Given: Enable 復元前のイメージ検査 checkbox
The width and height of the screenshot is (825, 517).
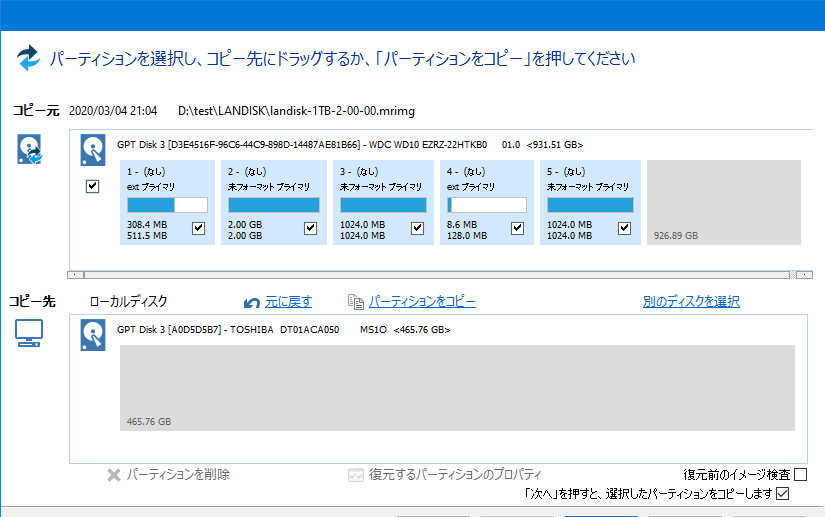Looking at the screenshot, I should coord(800,474).
